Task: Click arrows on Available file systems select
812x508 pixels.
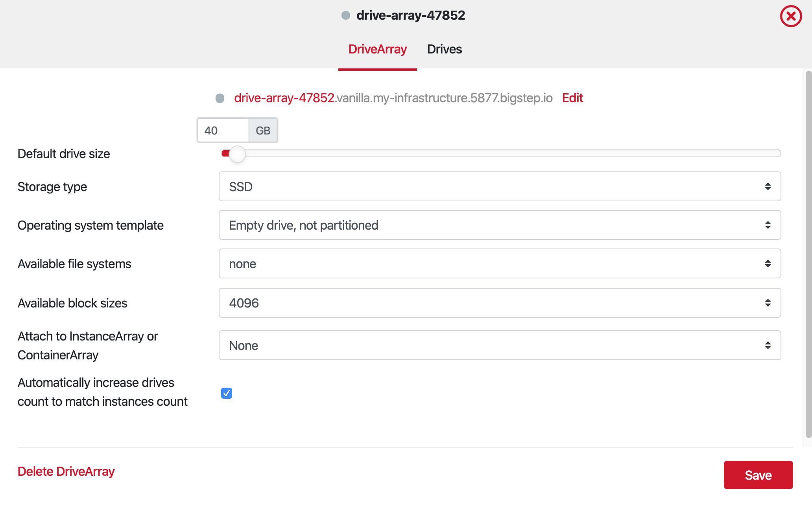Action: [768, 263]
